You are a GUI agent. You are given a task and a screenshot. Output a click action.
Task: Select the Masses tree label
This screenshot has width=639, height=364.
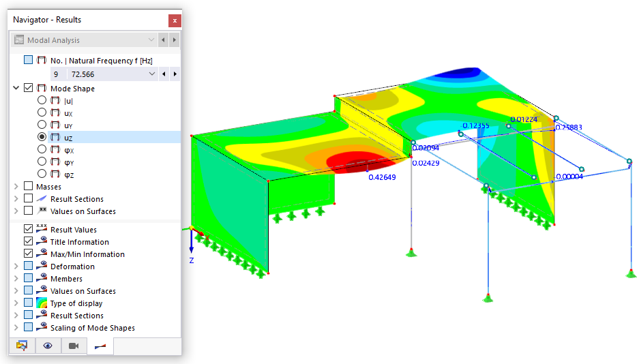tap(48, 187)
